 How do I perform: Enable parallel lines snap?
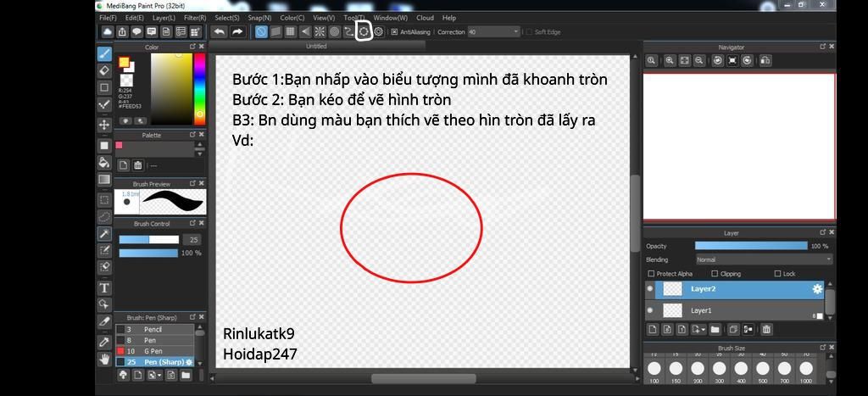tap(275, 32)
